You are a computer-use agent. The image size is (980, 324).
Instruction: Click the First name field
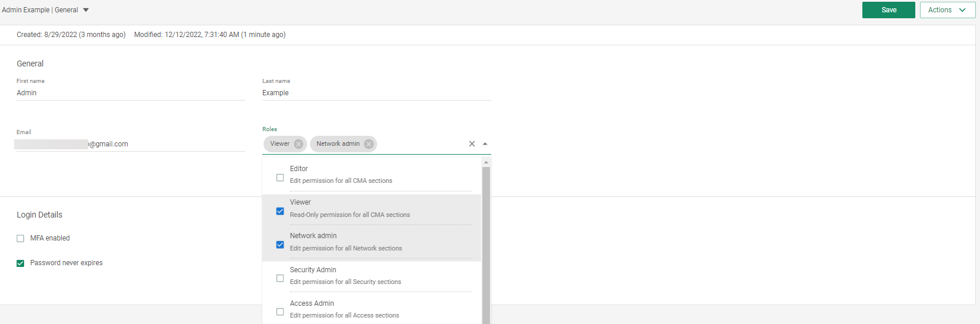pyautogui.click(x=130, y=93)
